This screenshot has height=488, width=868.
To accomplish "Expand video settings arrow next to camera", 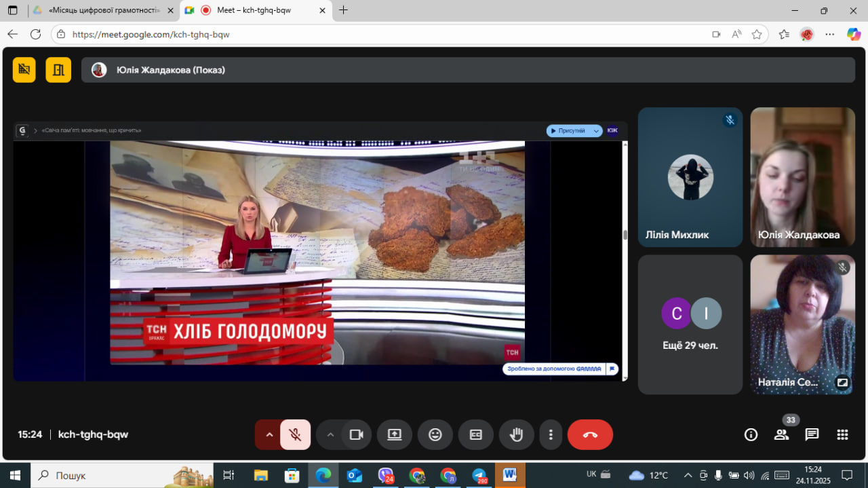I will (x=330, y=435).
